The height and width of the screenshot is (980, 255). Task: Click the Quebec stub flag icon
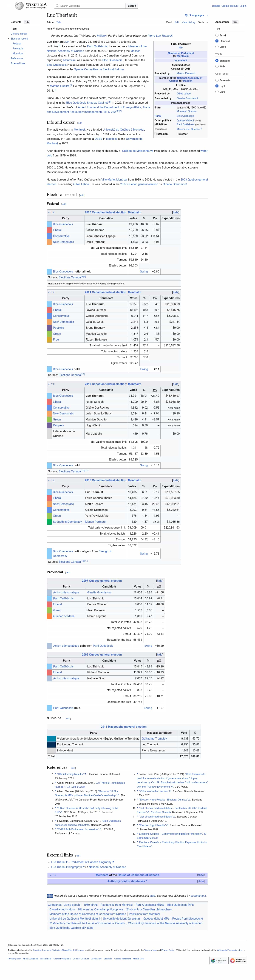pos(50,895)
